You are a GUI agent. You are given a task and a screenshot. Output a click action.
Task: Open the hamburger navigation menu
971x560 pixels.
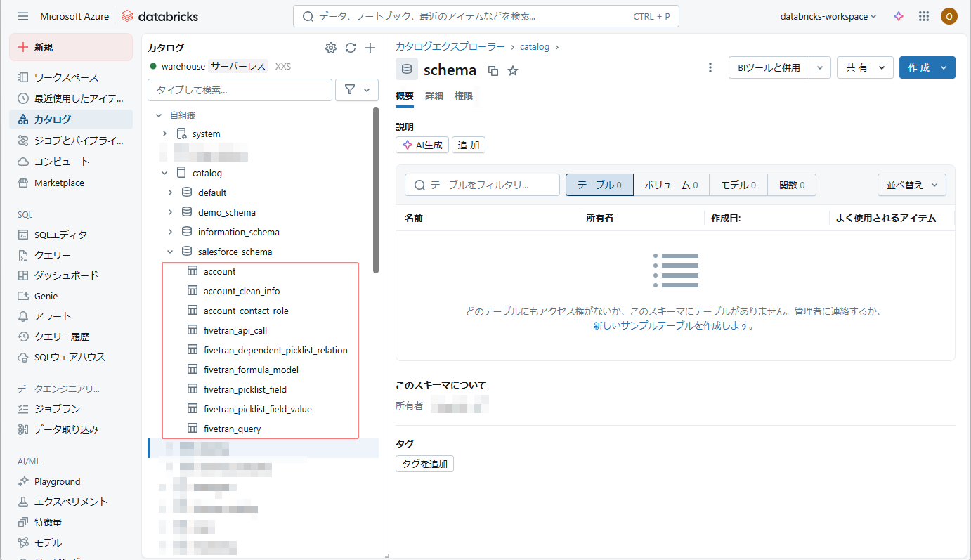pyautogui.click(x=23, y=16)
